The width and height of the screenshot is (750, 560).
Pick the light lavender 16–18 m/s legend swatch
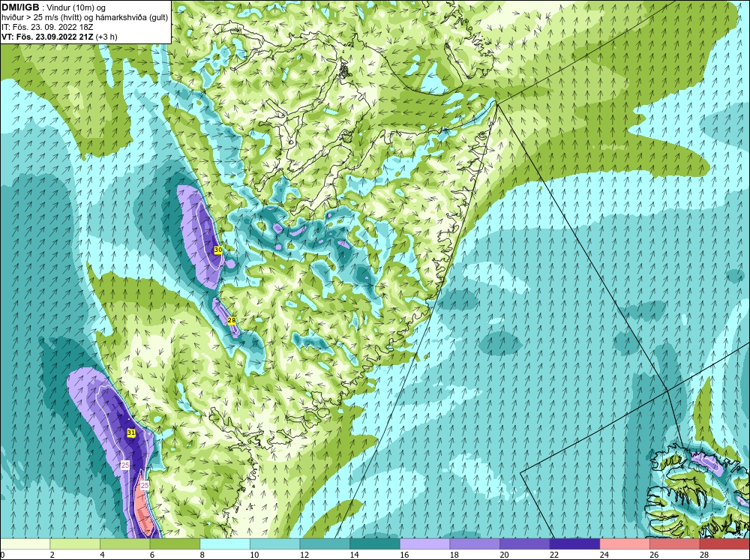pos(424,544)
